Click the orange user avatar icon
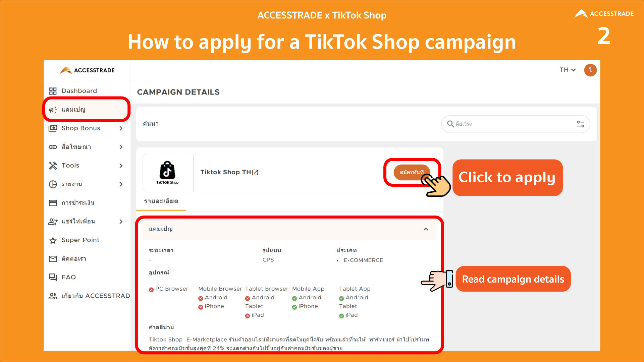 pyautogui.click(x=590, y=70)
